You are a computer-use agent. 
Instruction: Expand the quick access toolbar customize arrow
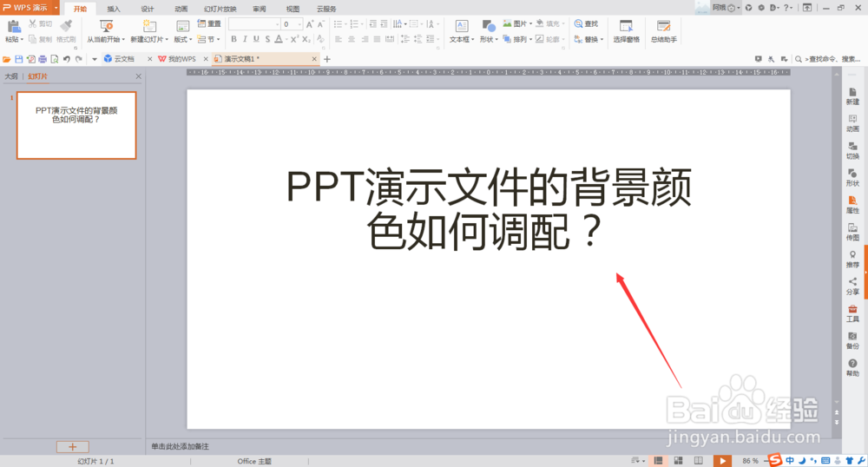coord(95,59)
